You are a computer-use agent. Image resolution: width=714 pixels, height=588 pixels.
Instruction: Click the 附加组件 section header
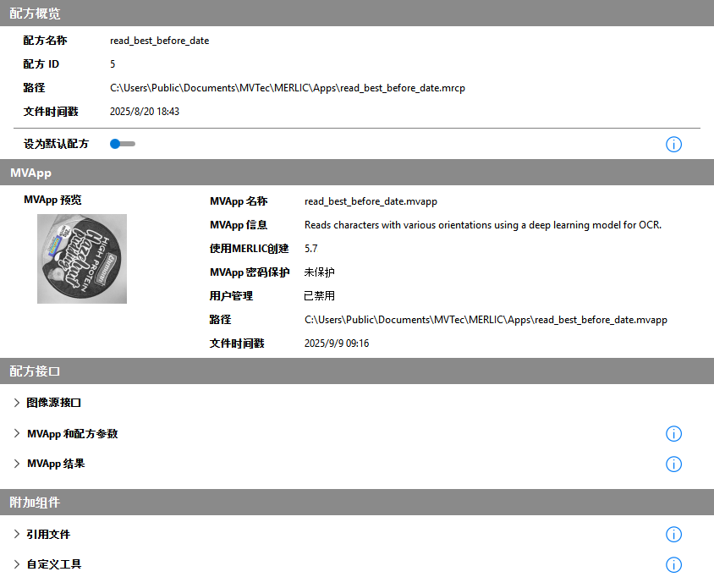tap(36, 503)
